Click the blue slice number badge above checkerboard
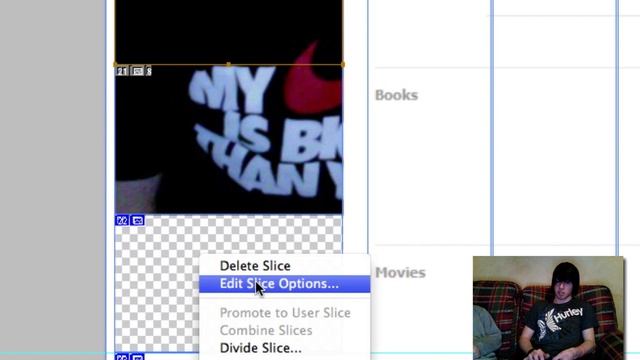 (122, 220)
